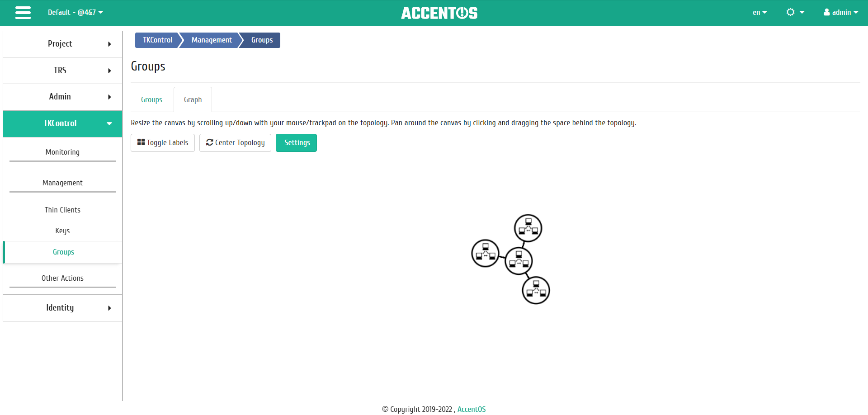Collapse the TKControl sidebar section
This screenshot has width=868, height=415.
62,123
